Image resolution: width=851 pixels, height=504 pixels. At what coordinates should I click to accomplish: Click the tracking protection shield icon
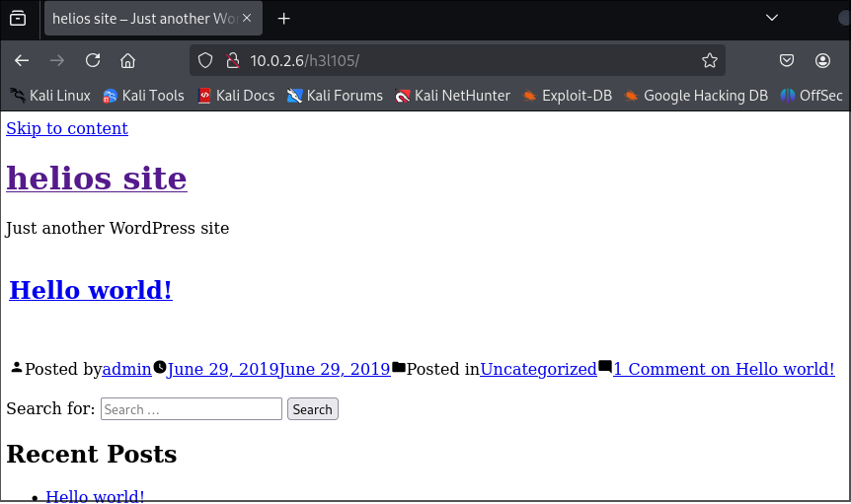point(205,60)
